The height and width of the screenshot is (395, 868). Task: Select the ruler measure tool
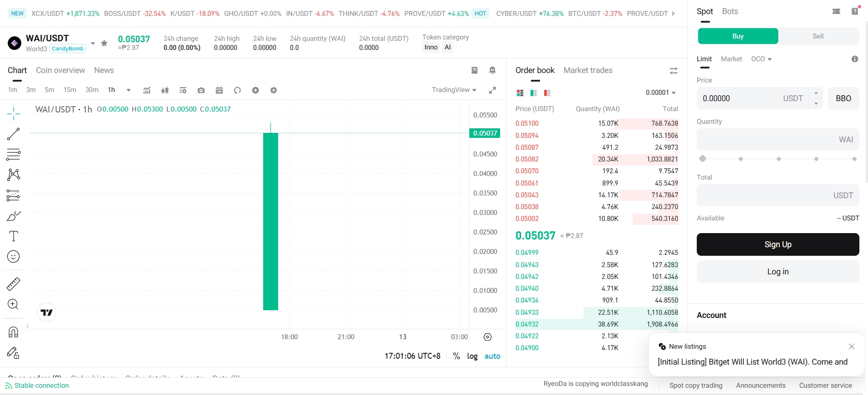coord(14,284)
